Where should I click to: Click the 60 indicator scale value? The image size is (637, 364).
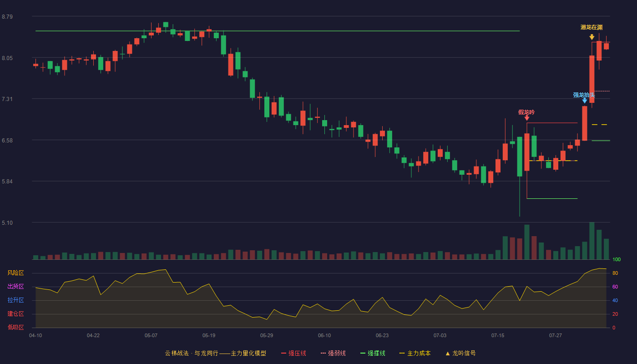615,287
